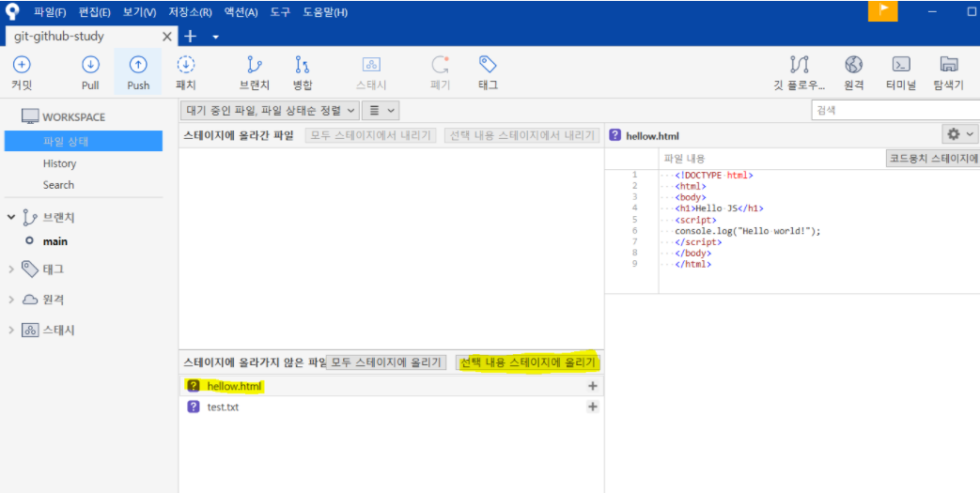Click the 폐기 (Discard) toolbar icon
The width and height of the screenshot is (980, 493).
tap(440, 65)
